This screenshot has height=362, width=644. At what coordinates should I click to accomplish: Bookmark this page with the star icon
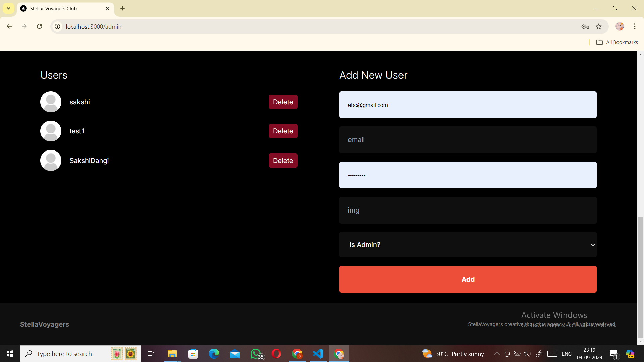click(x=599, y=27)
